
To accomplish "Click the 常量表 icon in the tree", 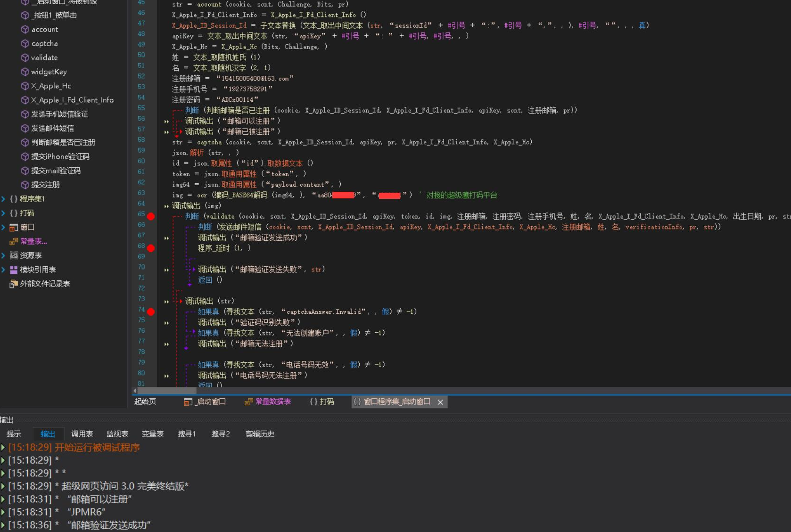I will (x=14, y=241).
